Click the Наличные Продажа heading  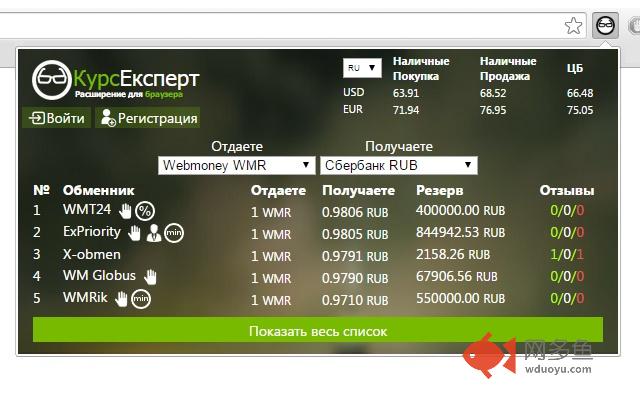click(x=508, y=69)
